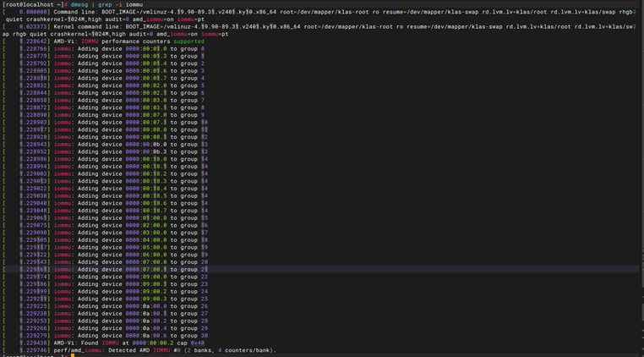Image resolution: width=644 pixels, height=357 pixels.
Task: Click "group 20" text
Action: coord(194,262)
